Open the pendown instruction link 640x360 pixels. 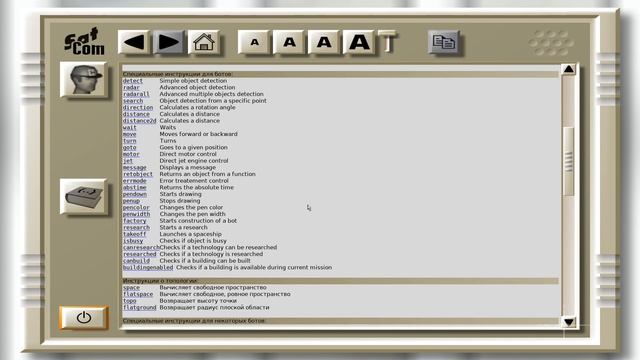(x=135, y=194)
